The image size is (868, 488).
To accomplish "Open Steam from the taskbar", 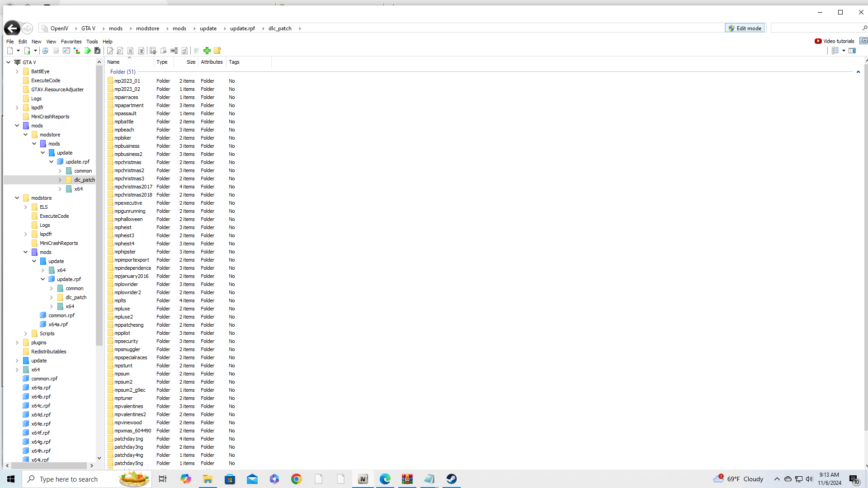I will [451, 479].
